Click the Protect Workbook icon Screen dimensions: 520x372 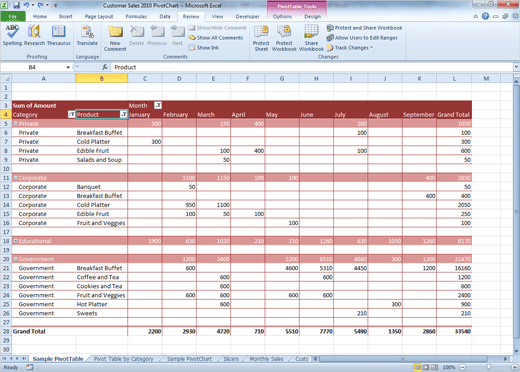[284, 38]
